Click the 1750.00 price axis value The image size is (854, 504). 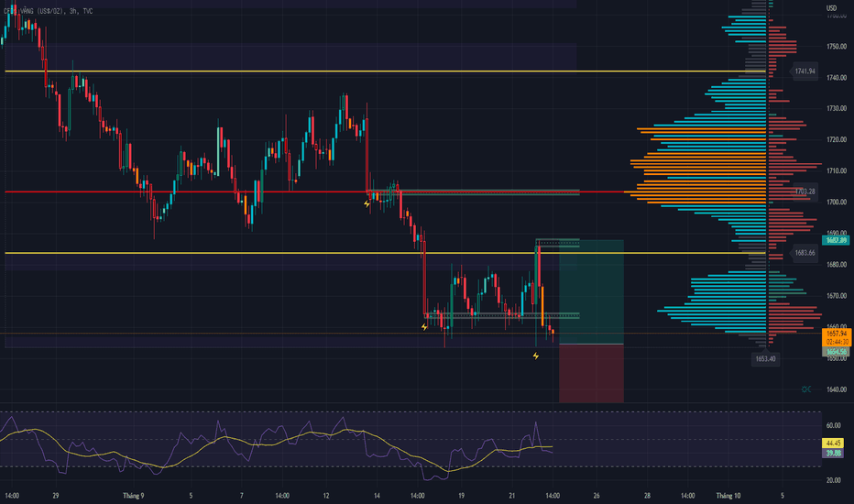(836, 47)
